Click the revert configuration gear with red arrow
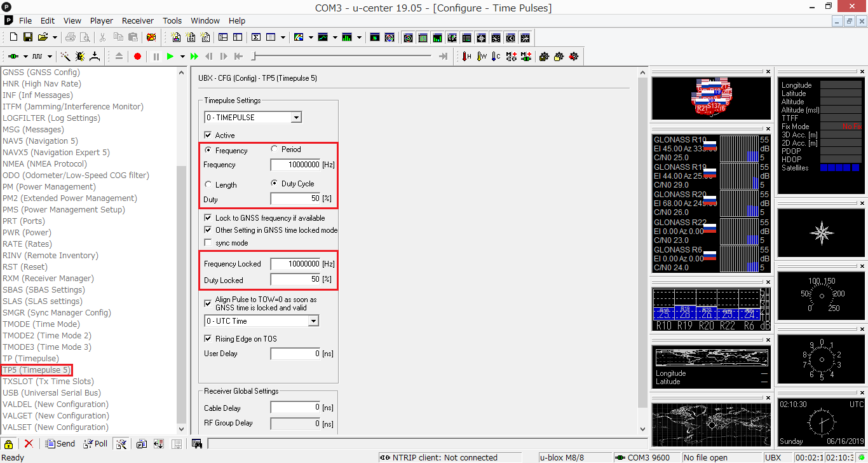 [x=574, y=57]
